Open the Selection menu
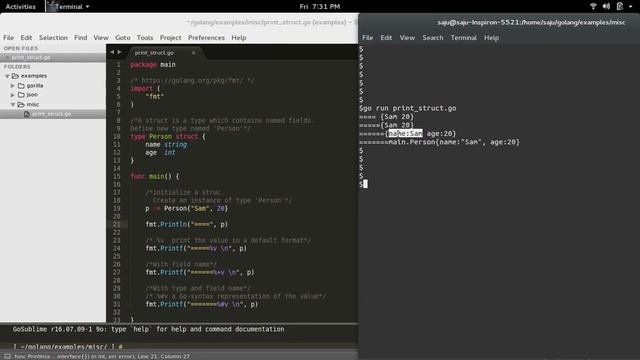Screen dimensions: 640x360 click(53, 38)
